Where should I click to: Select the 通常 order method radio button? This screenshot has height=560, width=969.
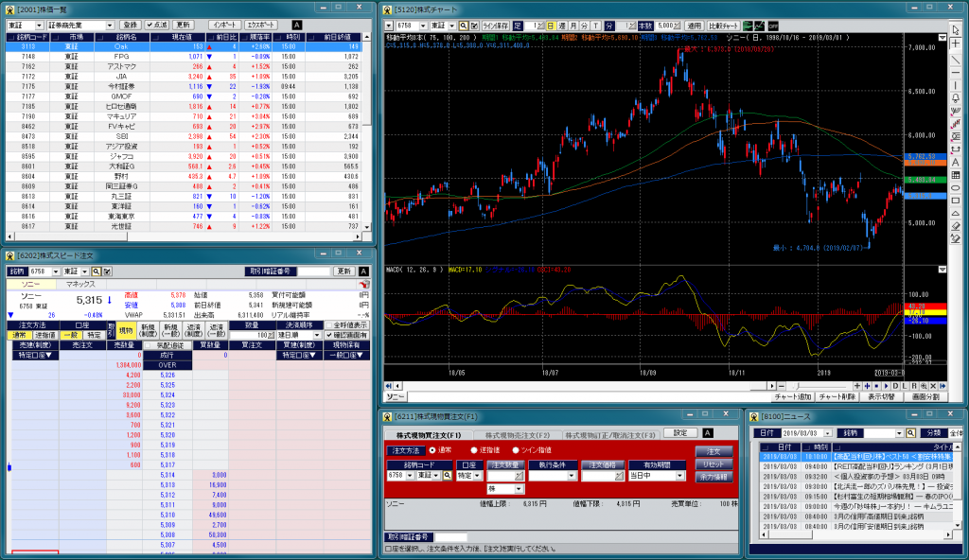coord(432,450)
